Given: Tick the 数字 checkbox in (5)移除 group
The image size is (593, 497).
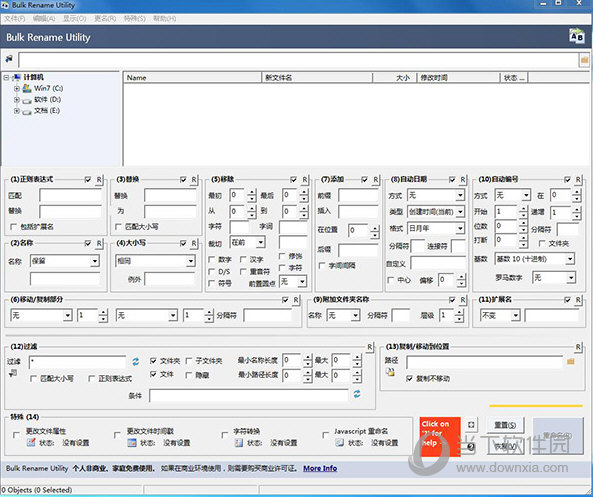Looking at the screenshot, I should [x=212, y=259].
